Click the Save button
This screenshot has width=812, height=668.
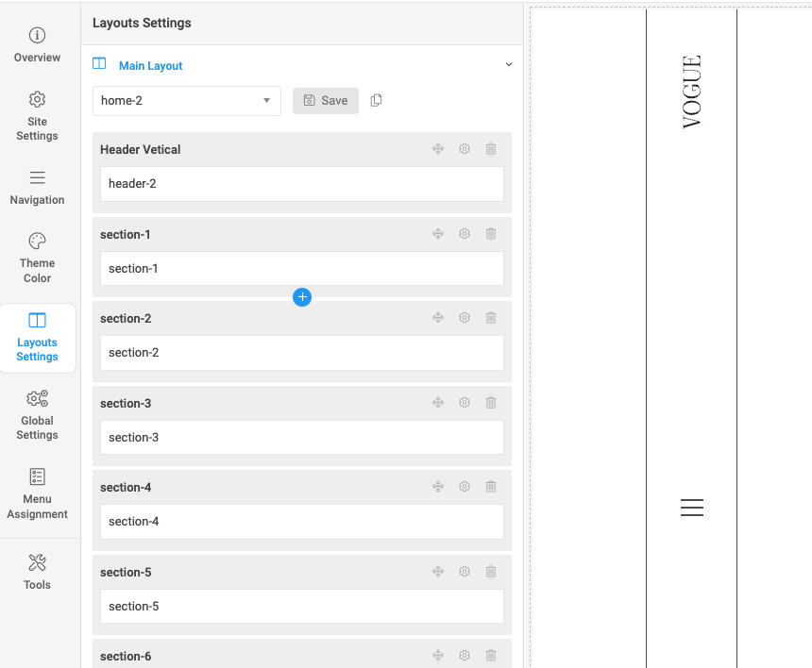tap(326, 101)
